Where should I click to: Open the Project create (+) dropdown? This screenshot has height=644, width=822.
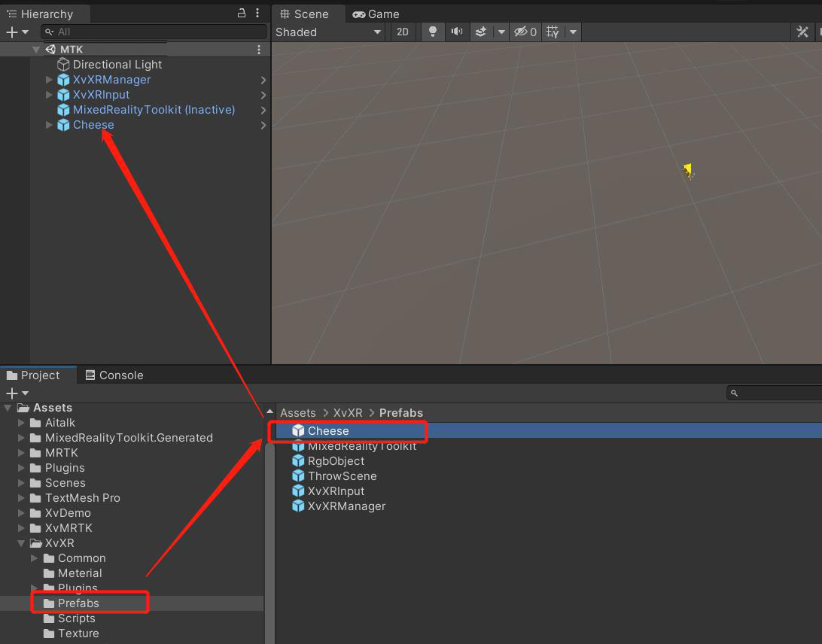tap(17, 393)
